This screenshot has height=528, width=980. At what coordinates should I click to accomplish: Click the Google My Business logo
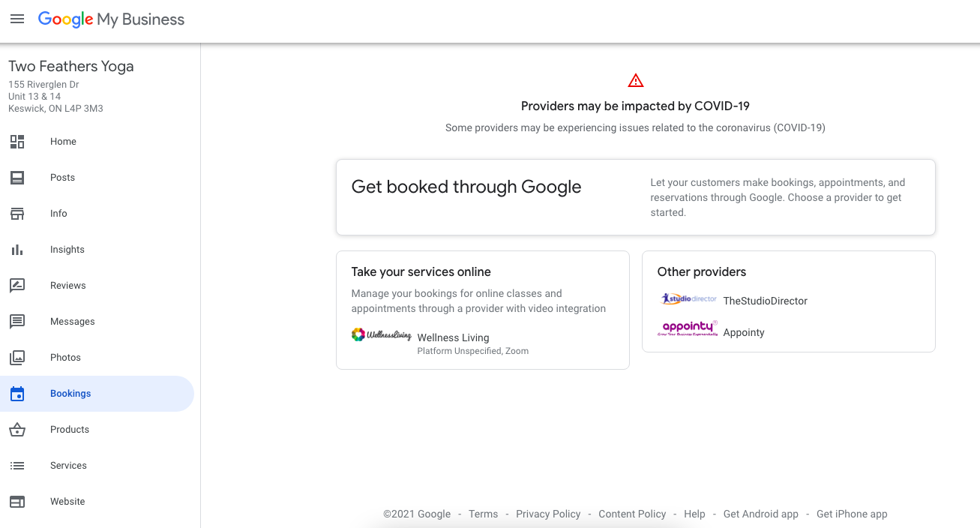pyautogui.click(x=111, y=19)
